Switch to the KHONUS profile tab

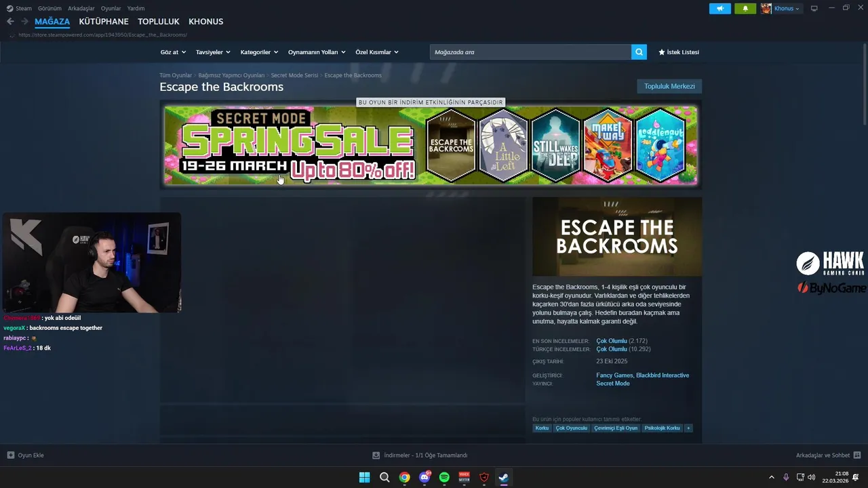(x=205, y=22)
